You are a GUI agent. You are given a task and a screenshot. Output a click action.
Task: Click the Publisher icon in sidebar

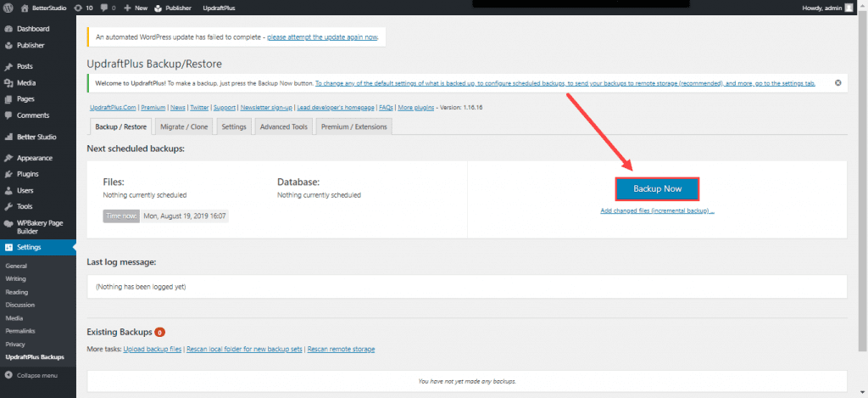pyautogui.click(x=8, y=46)
